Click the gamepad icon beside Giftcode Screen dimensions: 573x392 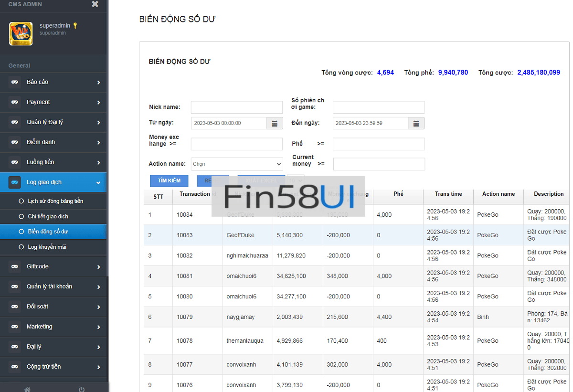click(x=15, y=266)
